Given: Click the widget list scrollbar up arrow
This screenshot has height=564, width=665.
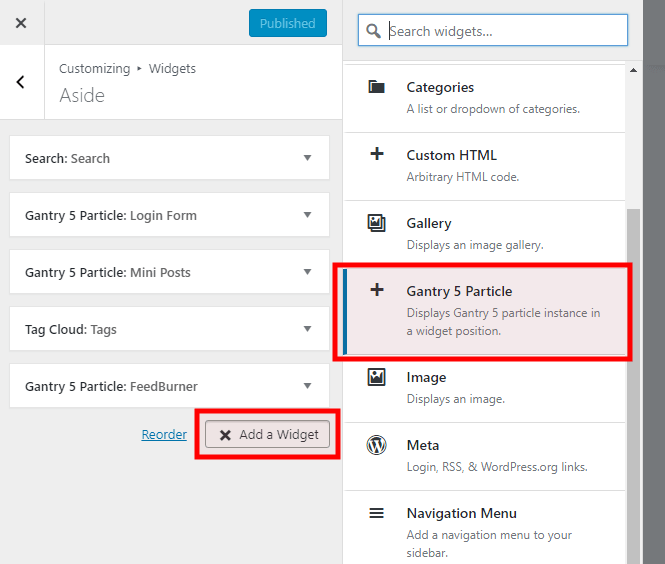Looking at the screenshot, I should click(633, 70).
